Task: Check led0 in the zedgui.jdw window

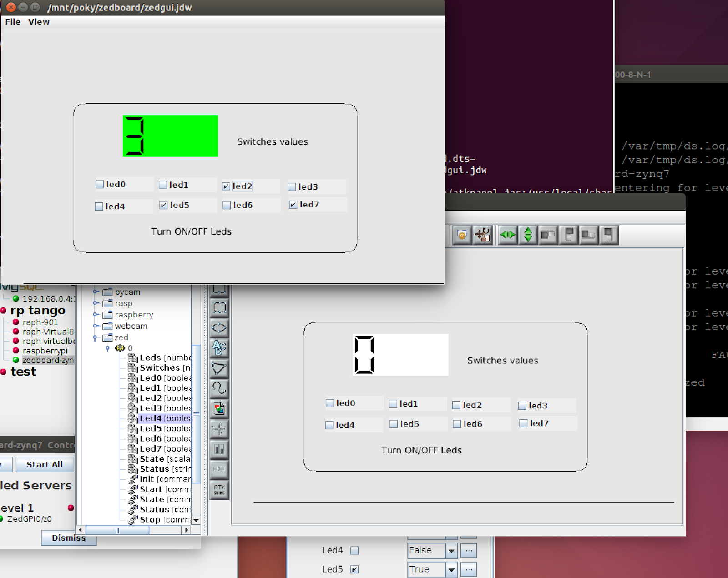Action: point(100,184)
